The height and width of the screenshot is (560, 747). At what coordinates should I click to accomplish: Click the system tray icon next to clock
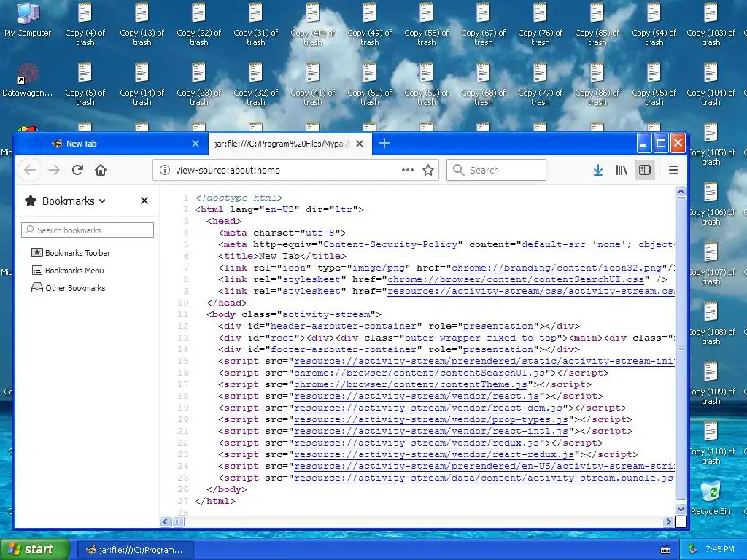pyautogui.click(x=692, y=550)
